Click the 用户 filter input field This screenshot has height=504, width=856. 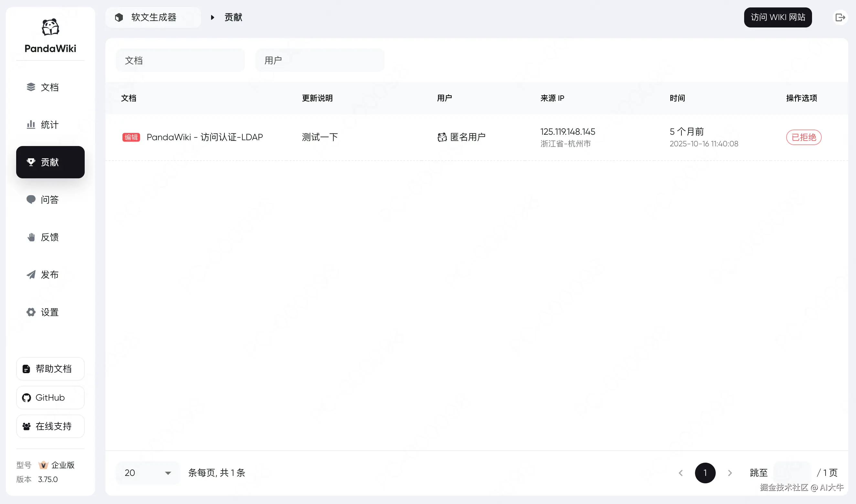coord(320,60)
